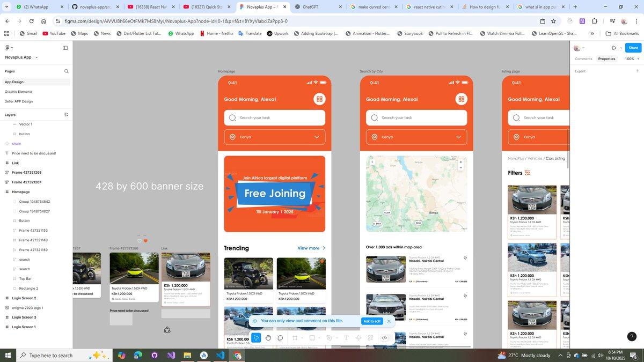Viewport: 644px width, 362px height.
Task: Toggle Dev Mode code icon
Action: pyautogui.click(x=384, y=338)
